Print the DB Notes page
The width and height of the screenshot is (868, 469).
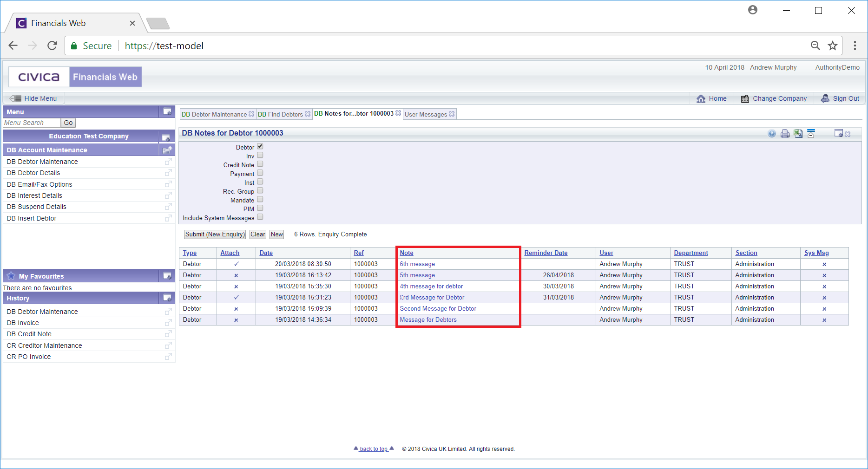pos(785,134)
